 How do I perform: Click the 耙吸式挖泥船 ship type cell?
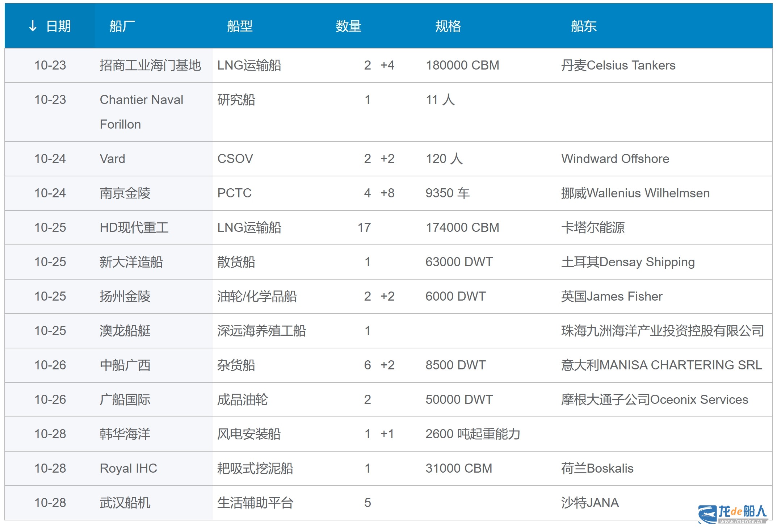tap(255, 468)
